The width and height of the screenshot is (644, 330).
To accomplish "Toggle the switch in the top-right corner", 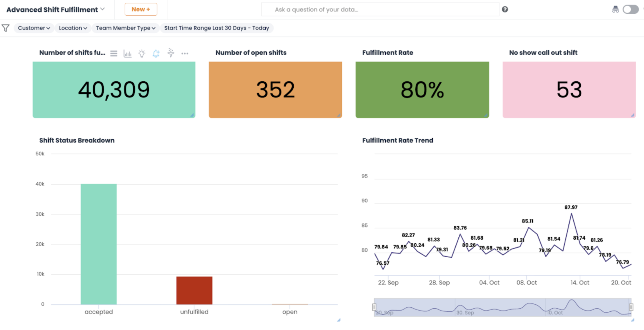I will click(631, 9).
